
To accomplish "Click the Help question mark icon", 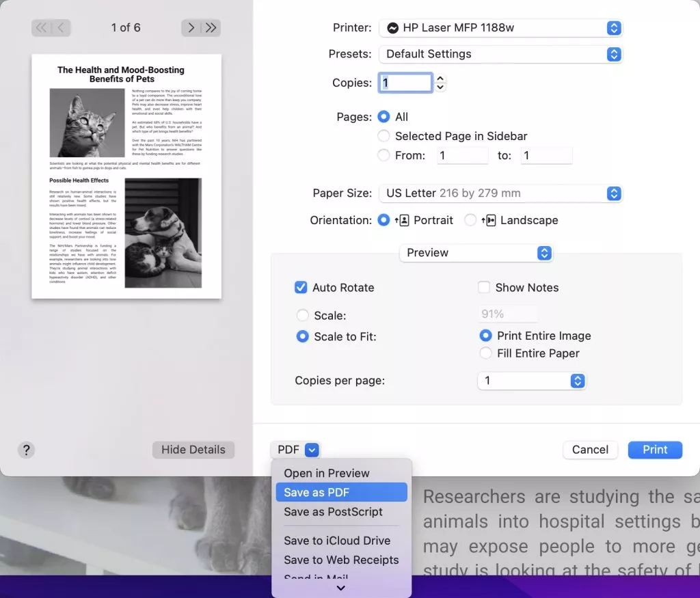I will 26,450.
